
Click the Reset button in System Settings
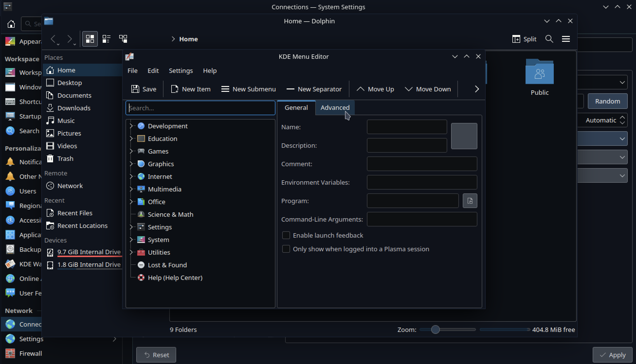pyautogui.click(x=156, y=355)
